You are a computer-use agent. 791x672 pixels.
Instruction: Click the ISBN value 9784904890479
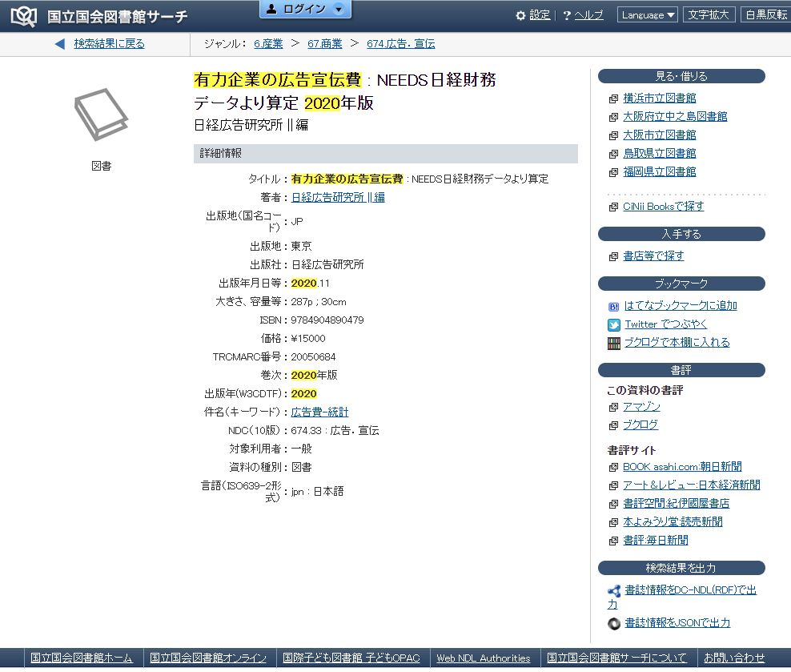(x=327, y=320)
